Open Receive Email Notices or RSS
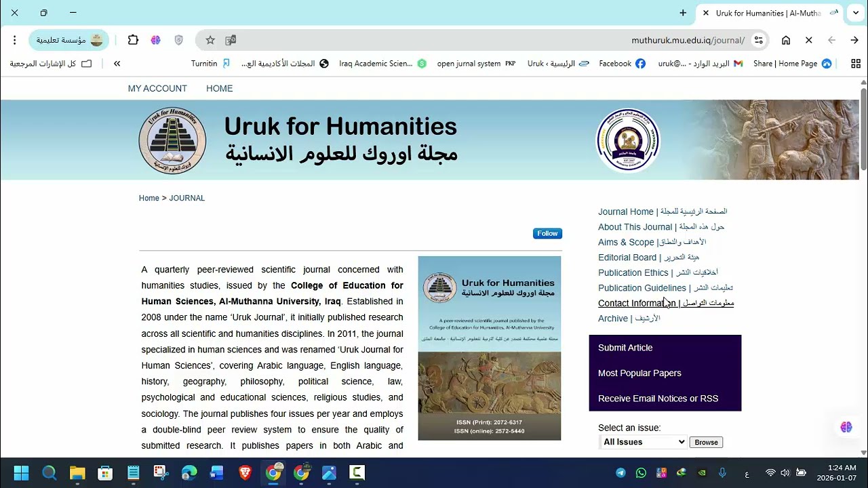This screenshot has width=868, height=488. pyautogui.click(x=658, y=399)
